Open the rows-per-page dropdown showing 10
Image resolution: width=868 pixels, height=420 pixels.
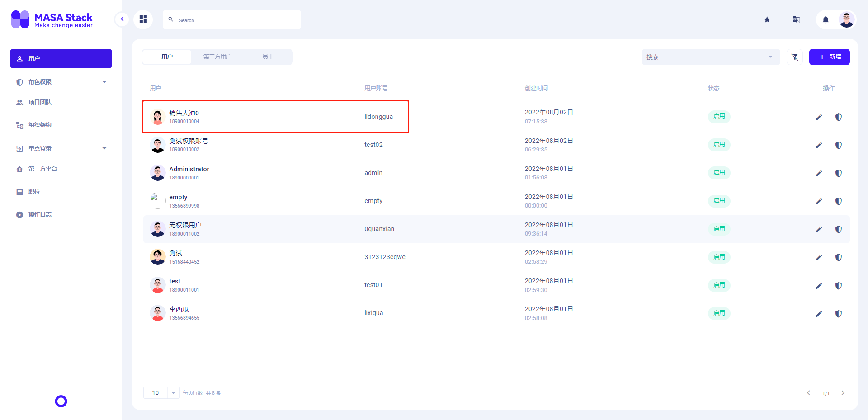pyautogui.click(x=161, y=392)
